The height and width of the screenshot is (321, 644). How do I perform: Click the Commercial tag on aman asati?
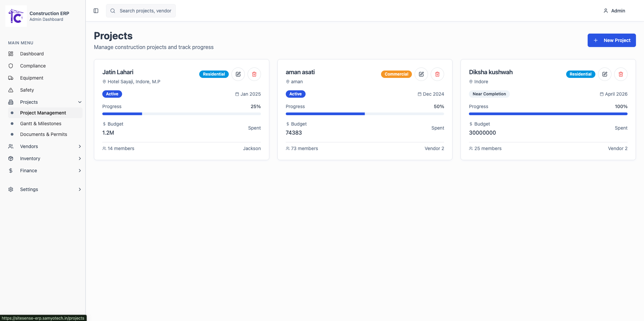coord(396,74)
